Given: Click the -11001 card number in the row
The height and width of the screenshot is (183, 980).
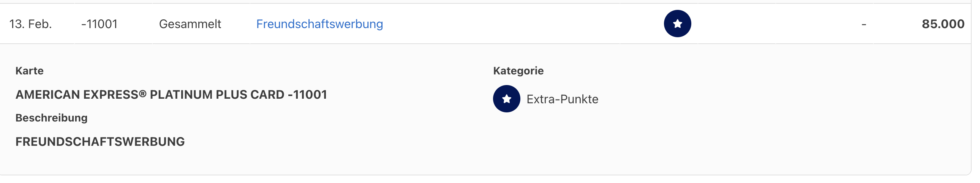Looking at the screenshot, I should [99, 24].
